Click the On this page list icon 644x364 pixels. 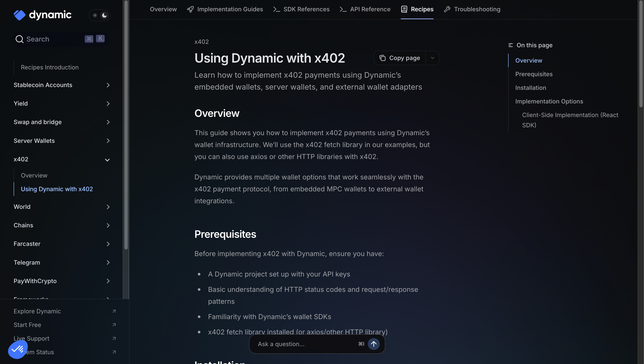(510, 45)
